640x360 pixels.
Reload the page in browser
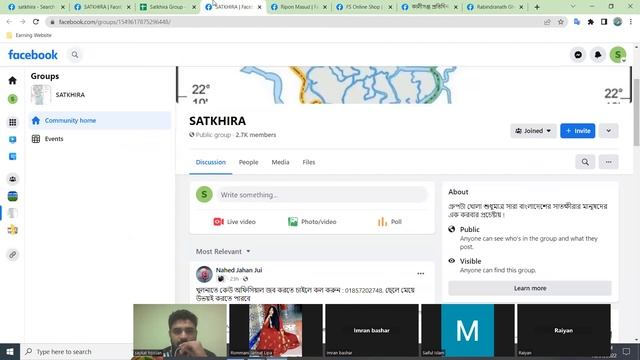[x=36, y=22]
